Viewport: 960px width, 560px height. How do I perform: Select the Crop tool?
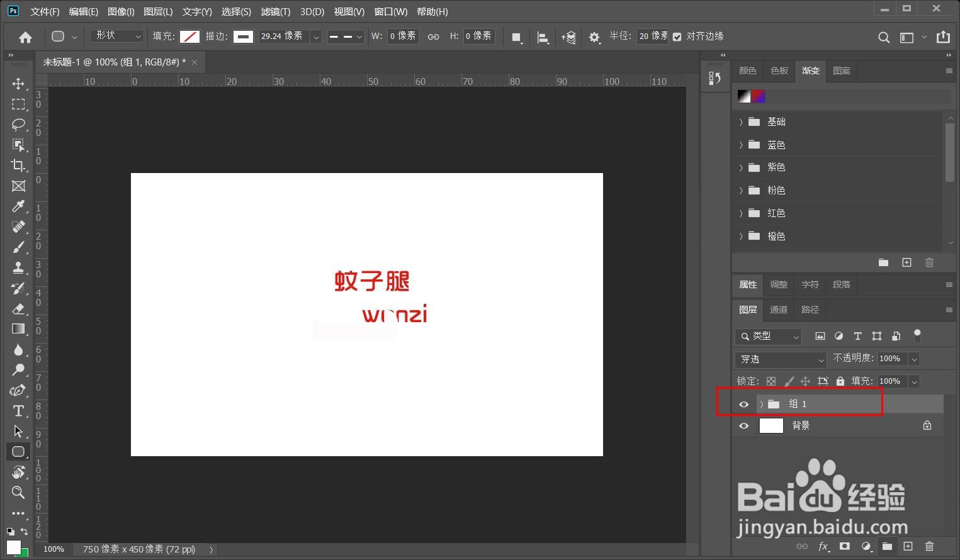pyautogui.click(x=18, y=165)
